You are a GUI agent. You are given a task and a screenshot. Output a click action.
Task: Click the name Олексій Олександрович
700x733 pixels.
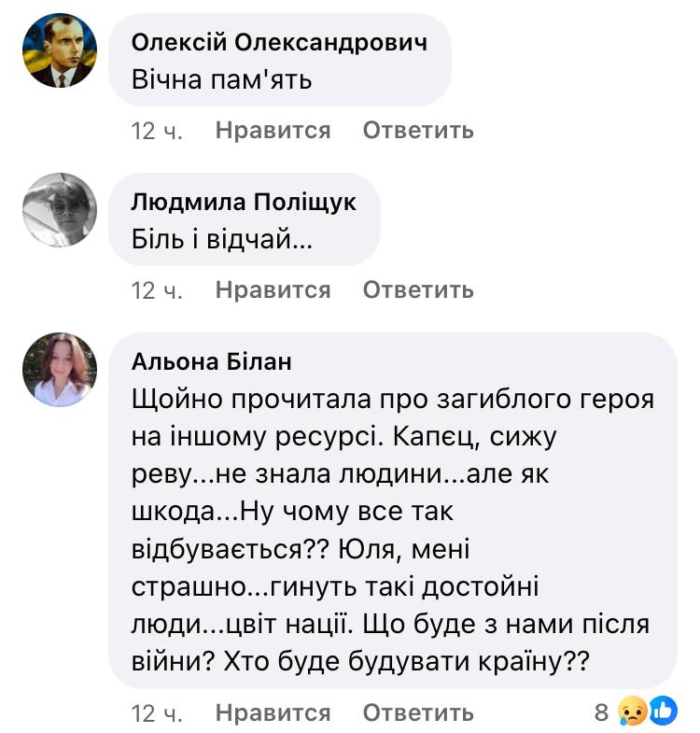click(280, 43)
